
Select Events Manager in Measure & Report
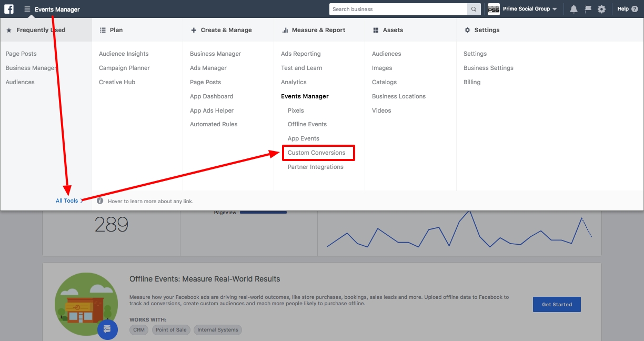[x=305, y=96]
